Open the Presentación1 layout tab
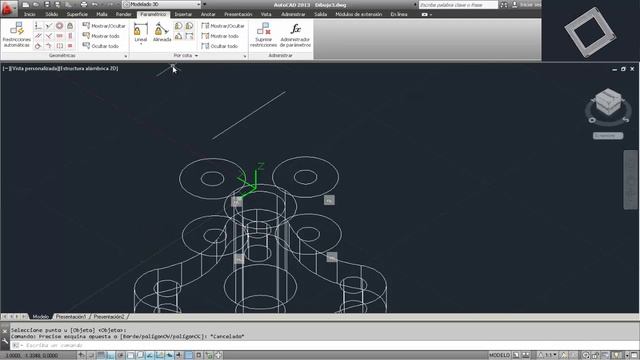This screenshot has height=360, width=640. 71,317
